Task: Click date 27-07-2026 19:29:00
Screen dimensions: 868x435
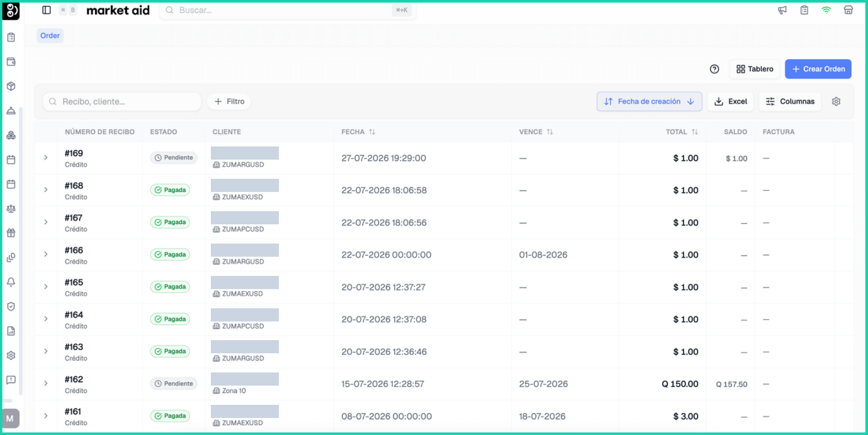Action: click(384, 158)
